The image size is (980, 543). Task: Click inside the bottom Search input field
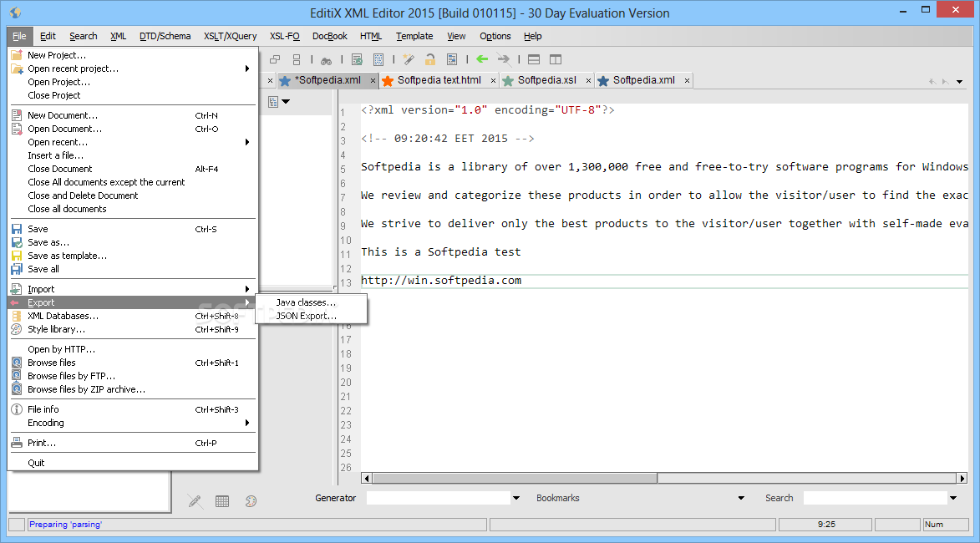(875, 498)
